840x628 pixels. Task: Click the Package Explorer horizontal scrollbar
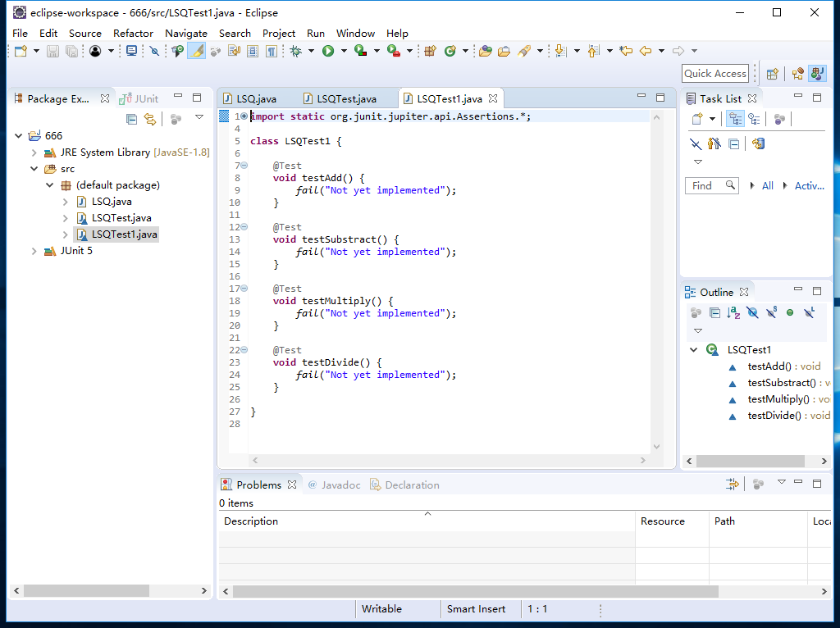point(86,590)
